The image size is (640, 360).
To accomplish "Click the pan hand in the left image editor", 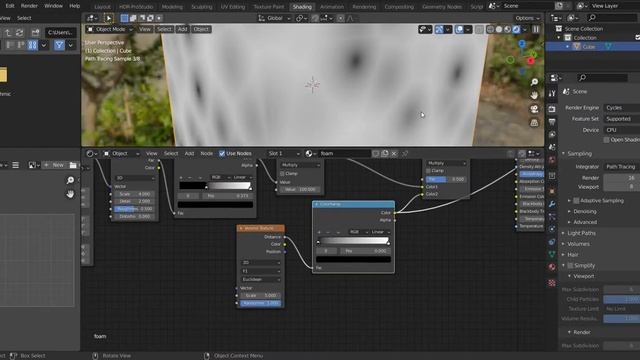I will coord(70,194).
